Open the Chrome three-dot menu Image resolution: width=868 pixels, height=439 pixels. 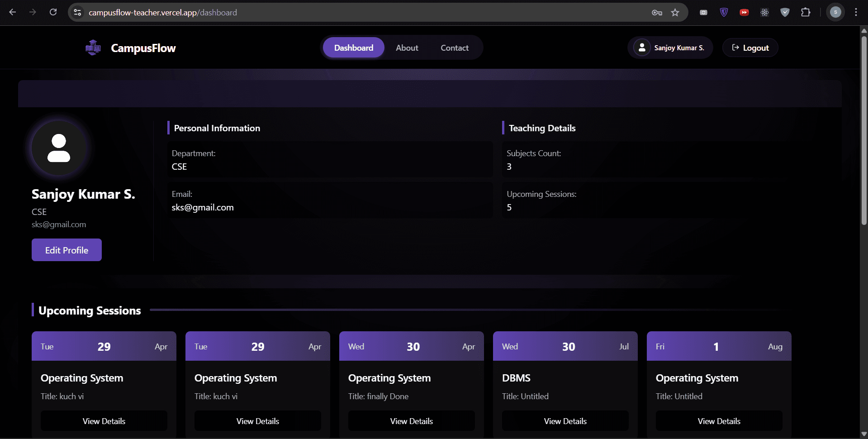click(856, 12)
